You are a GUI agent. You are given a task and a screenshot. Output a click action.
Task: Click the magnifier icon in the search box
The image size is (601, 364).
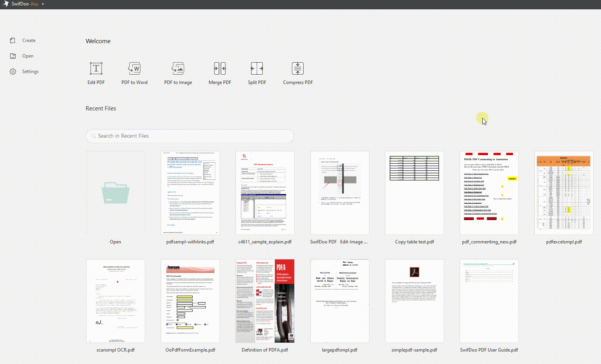93,136
